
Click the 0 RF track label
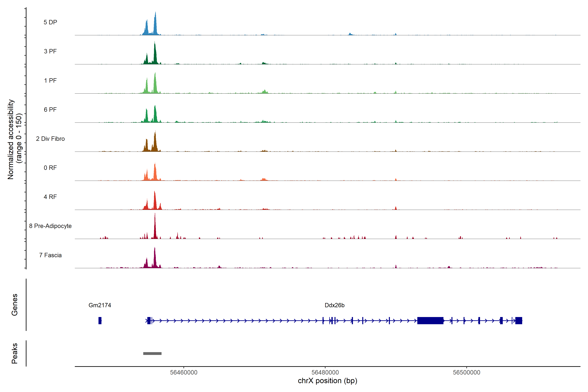[x=50, y=168]
